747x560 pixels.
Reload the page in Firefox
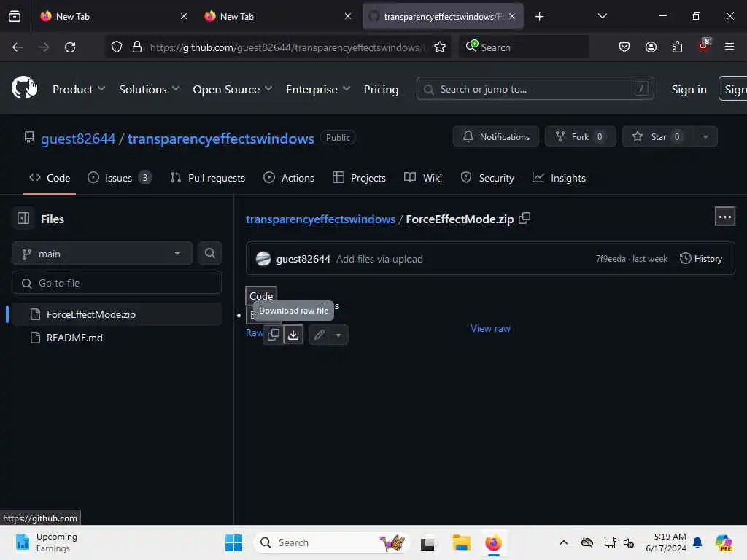(70, 47)
